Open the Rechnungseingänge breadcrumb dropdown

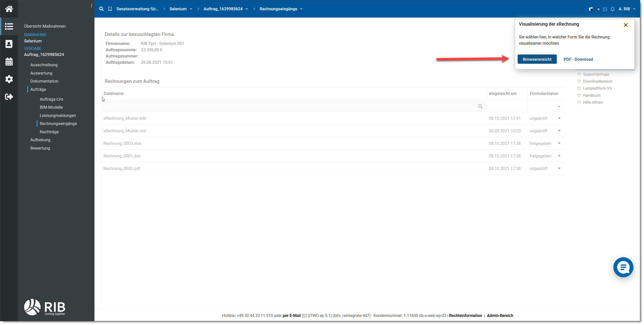[301, 9]
